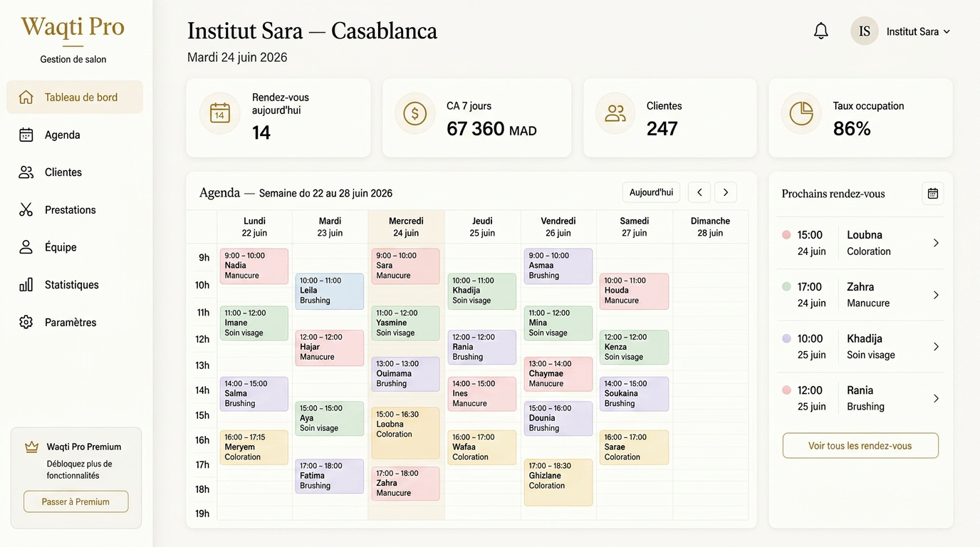Image resolution: width=980 pixels, height=547 pixels.
Task: Expand Zahra Manucure appointment chevron
Action: tap(936, 295)
